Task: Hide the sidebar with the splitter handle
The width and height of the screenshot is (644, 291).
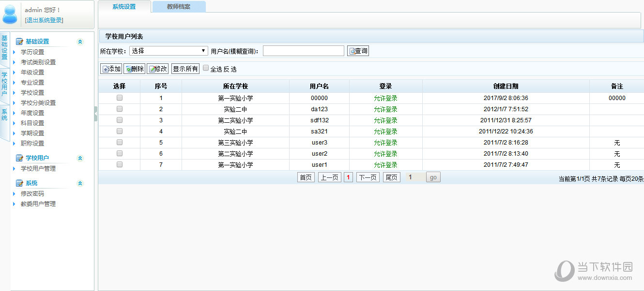Action: pyautogui.click(x=96, y=114)
